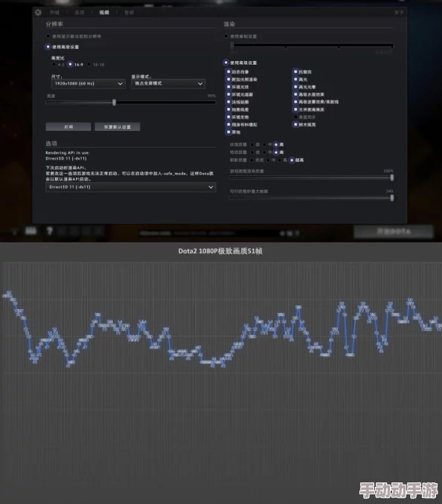Open the 音频 audio tab
This screenshot has width=442, height=504.
(129, 13)
